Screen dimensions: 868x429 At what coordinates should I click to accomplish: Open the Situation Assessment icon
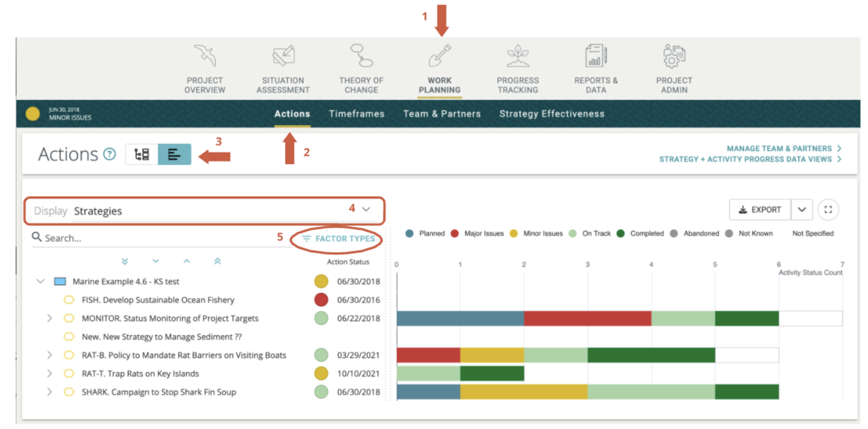click(x=283, y=55)
